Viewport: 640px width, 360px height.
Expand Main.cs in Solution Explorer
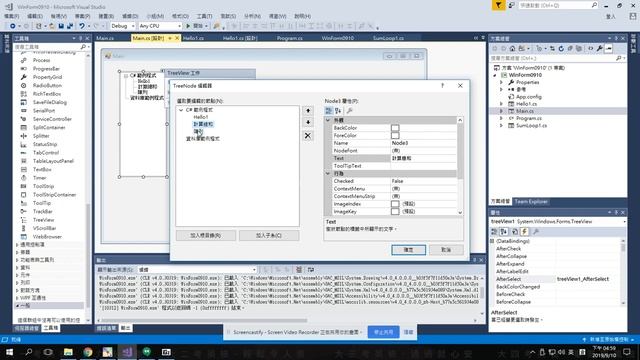click(502, 111)
